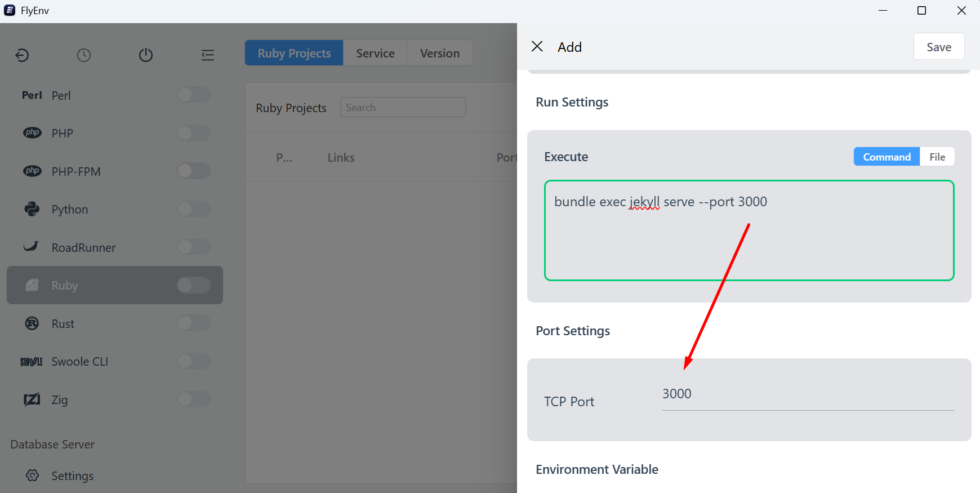Screen dimensions: 980x493
Task: Click the 'Database Server' section label
Action: coord(52,444)
